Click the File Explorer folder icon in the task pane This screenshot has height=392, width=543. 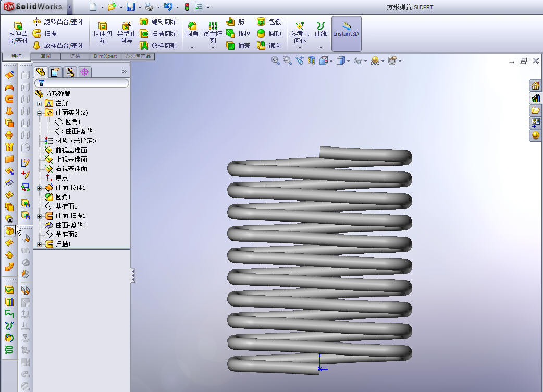click(535, 111)
